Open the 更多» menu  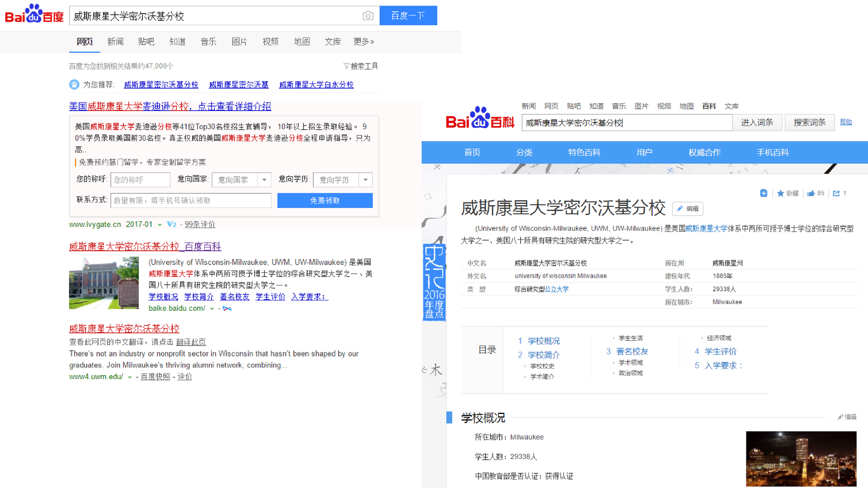364,42
